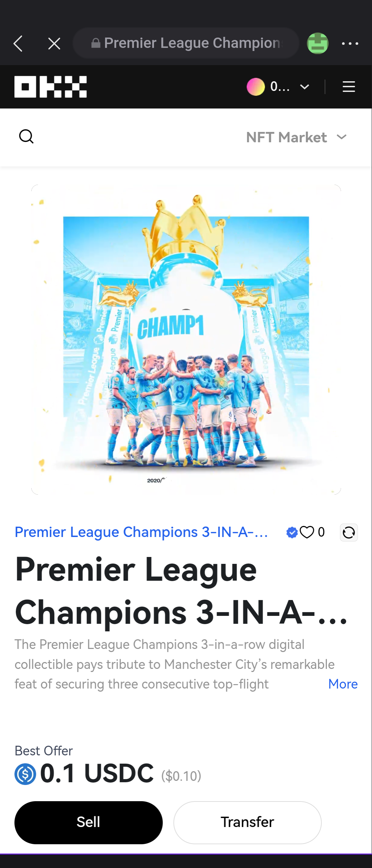Expand description with More link

(x=343, y=684)
